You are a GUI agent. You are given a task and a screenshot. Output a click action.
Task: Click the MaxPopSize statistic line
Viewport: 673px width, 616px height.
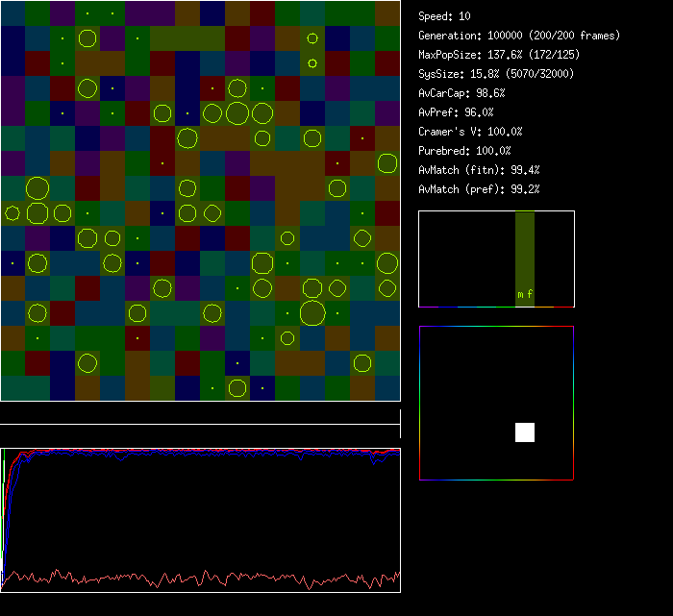(499, 55)
